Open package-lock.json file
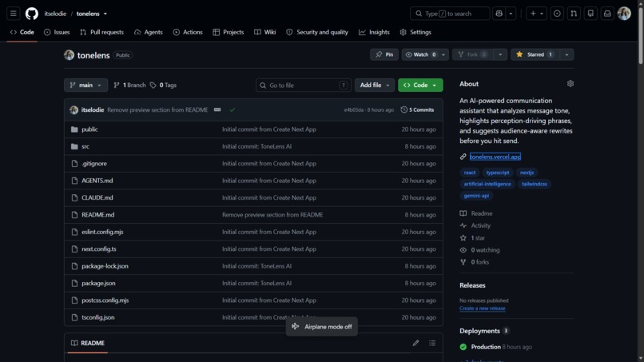The width and height of the screenshot is (644, 362). [105, 266]
